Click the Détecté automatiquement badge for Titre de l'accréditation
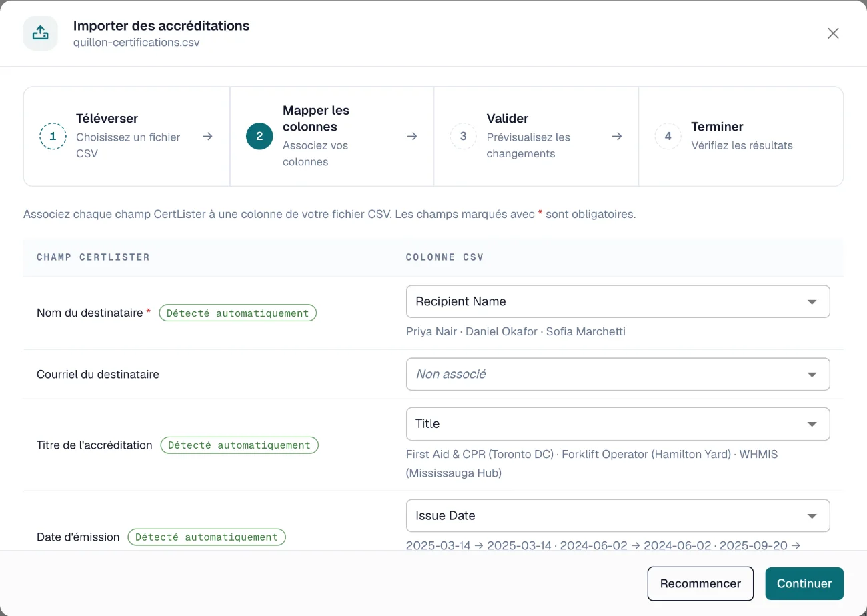 click(239, 445)
